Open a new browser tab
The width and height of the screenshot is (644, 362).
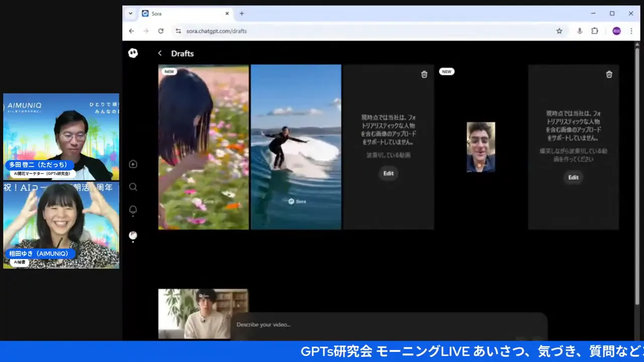point(242,14)
